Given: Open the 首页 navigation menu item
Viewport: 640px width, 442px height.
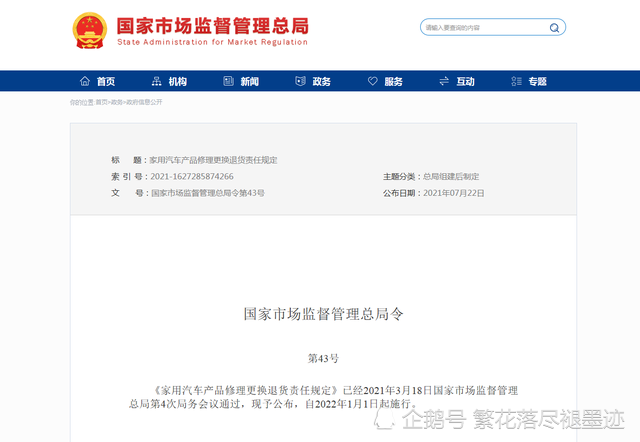Looking at the screenshot, I should pos(106,82).
